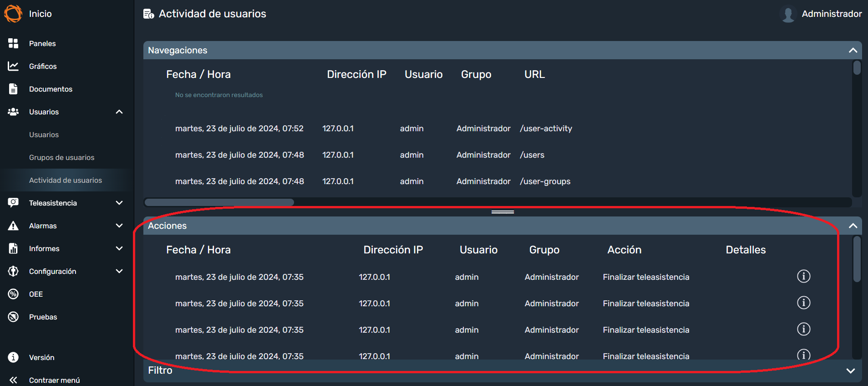Select Actividad de usuarios menu item
Viewport: 868px width, 386px height.
click(x=66, y=180)
